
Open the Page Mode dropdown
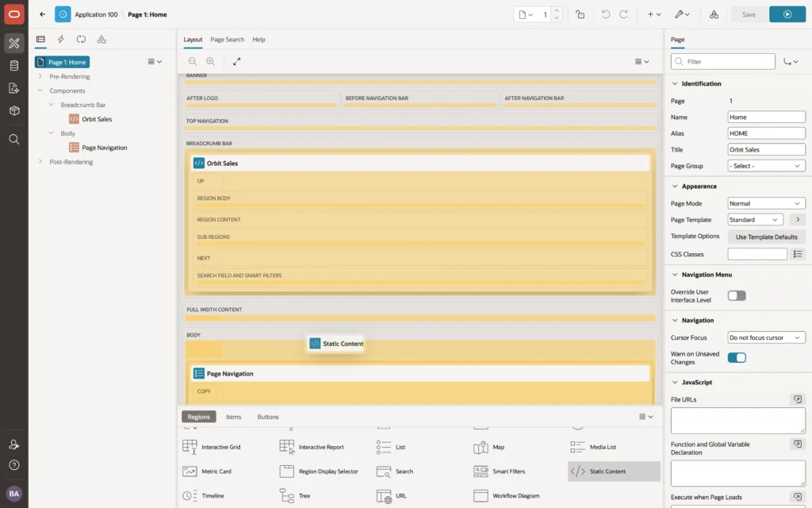tap(766, 204)
